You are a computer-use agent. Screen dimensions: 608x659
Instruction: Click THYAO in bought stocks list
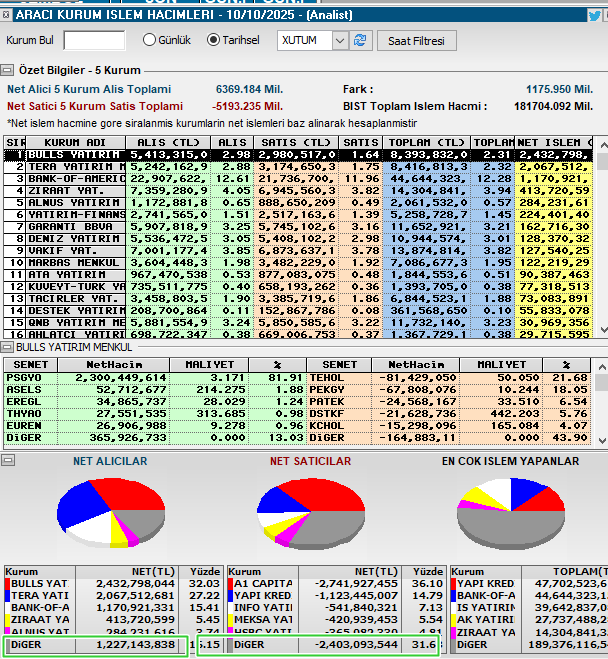coord(24,414)
